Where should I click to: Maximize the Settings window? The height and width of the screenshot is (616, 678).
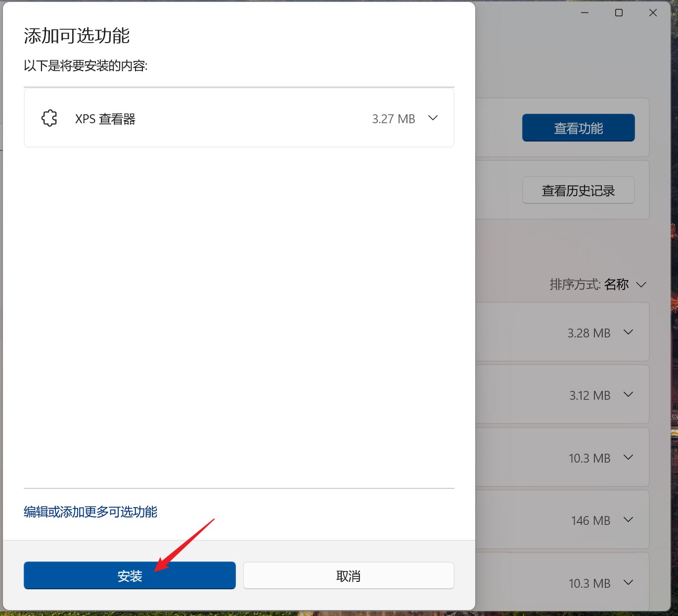click(x=618, y=12)
